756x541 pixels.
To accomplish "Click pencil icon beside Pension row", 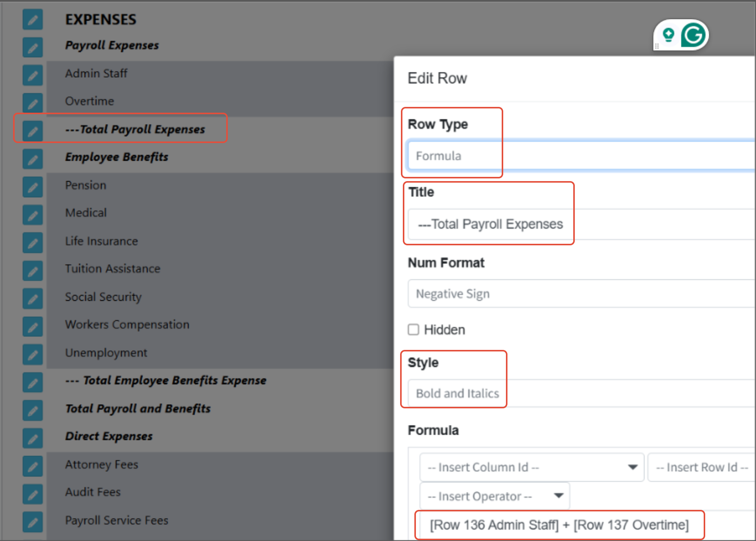I will pos(32,187).
